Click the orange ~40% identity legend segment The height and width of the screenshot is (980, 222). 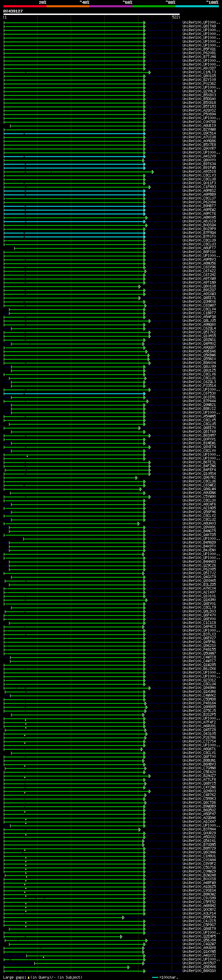[x=68, y=6]
